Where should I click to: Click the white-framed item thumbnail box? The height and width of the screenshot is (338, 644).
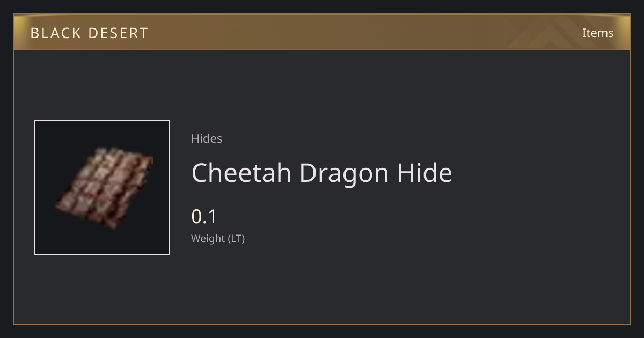pyautogui.click(x=102, y=187)
